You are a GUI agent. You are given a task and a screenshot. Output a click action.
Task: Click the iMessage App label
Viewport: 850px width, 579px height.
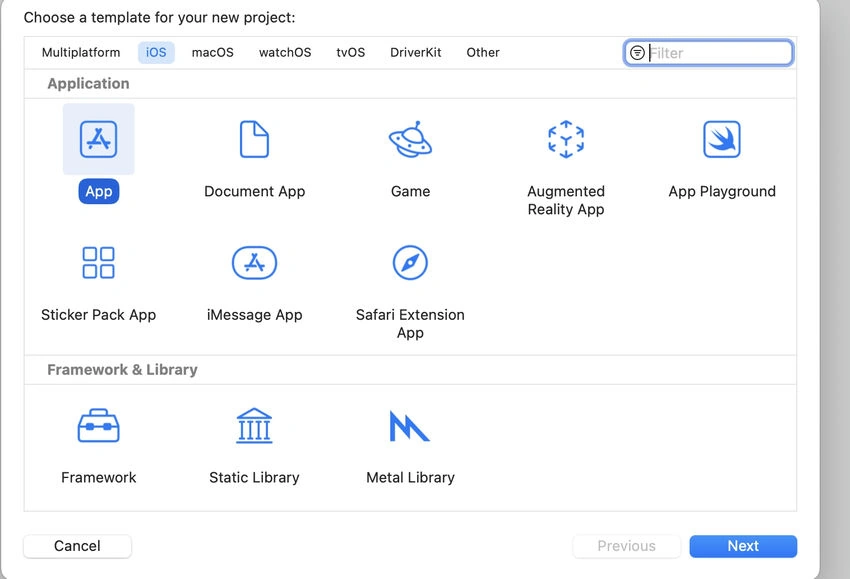click(x=255, y=315)
